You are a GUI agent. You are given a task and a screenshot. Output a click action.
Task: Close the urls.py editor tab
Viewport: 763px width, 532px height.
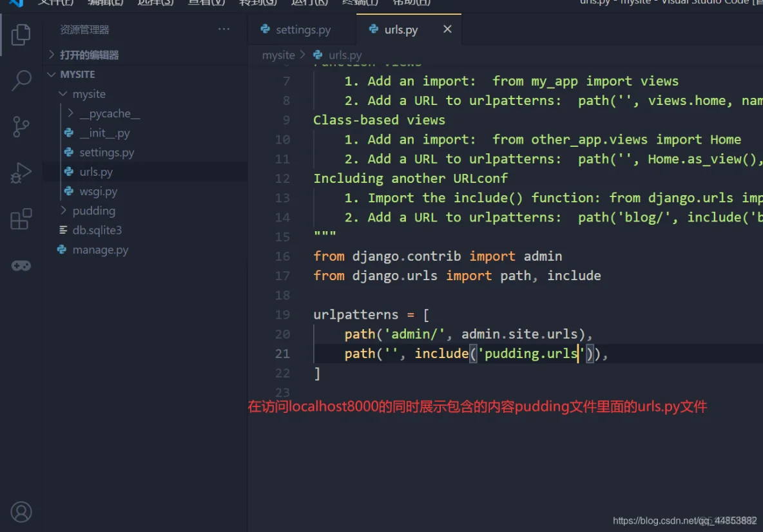447,29
